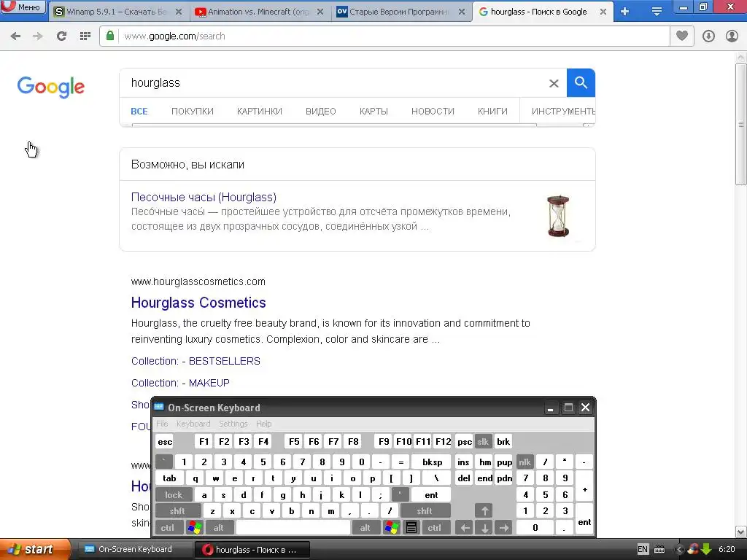The height and width of the screenshot is (560, 747).
Task: Click the left arrow key
Action: [465, 528]
